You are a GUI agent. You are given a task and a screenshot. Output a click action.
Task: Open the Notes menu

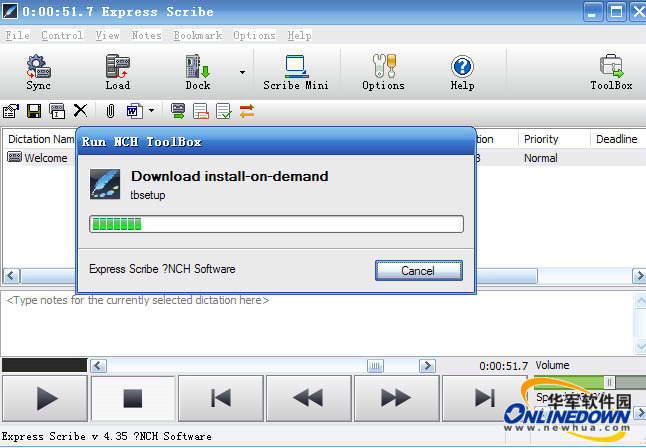pos(147,35)
